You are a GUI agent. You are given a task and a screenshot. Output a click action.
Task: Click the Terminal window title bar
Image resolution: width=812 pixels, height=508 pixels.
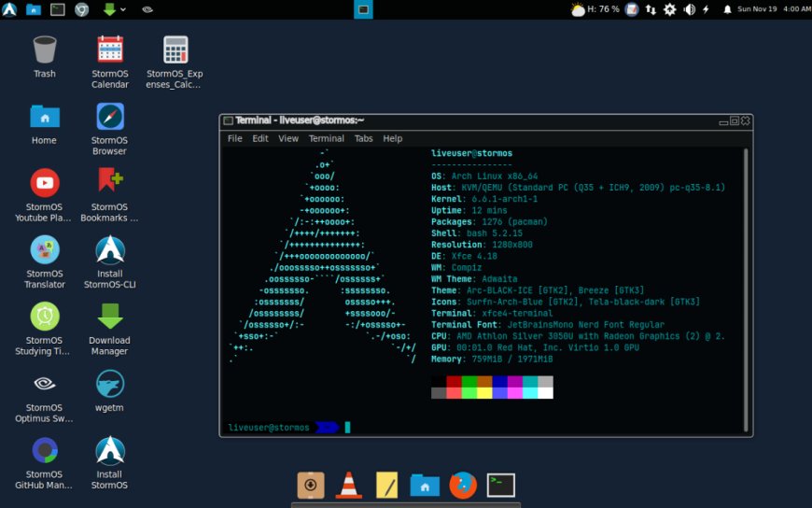coord(485,120)
